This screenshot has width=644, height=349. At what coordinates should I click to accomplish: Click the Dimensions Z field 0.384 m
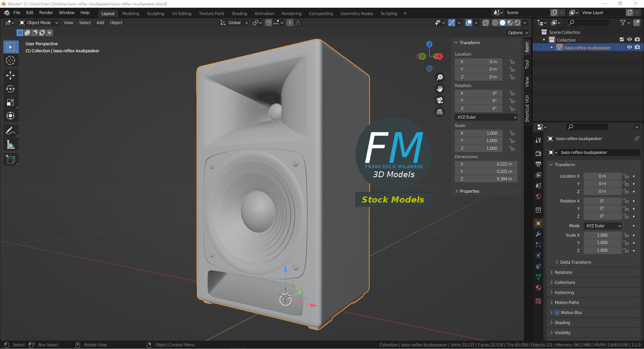[486, 179]
